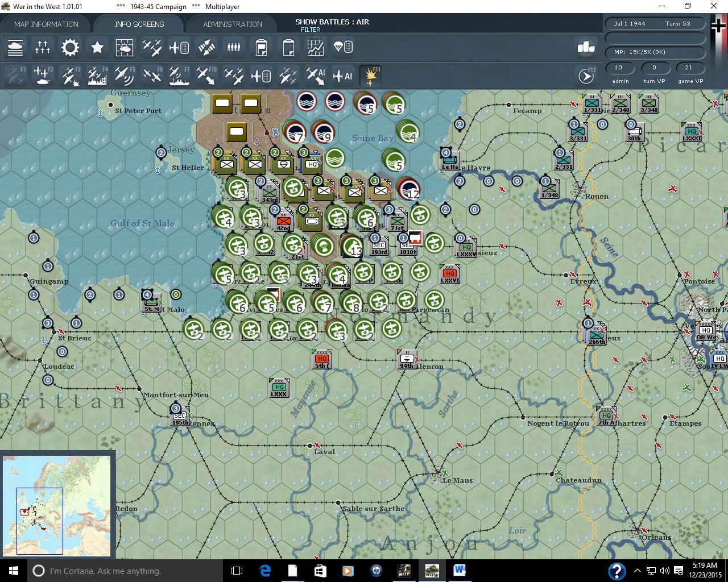
Task: Open the commander's report plane list icon
Action: coord(179,47)
